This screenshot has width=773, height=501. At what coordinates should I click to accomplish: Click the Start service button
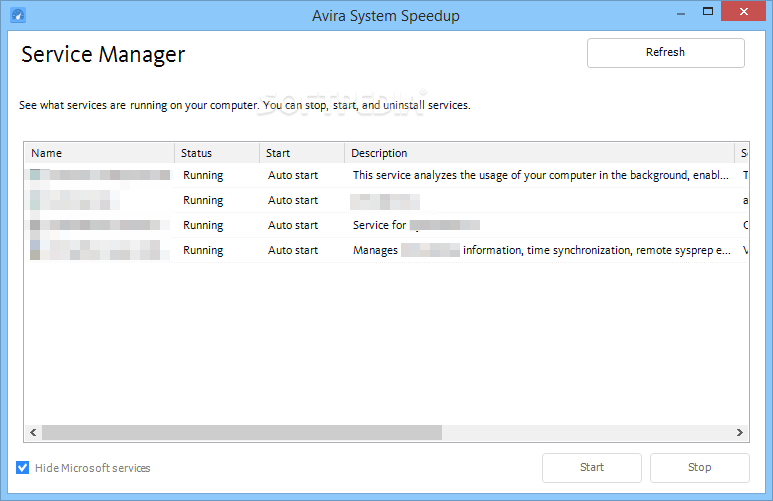592,467
